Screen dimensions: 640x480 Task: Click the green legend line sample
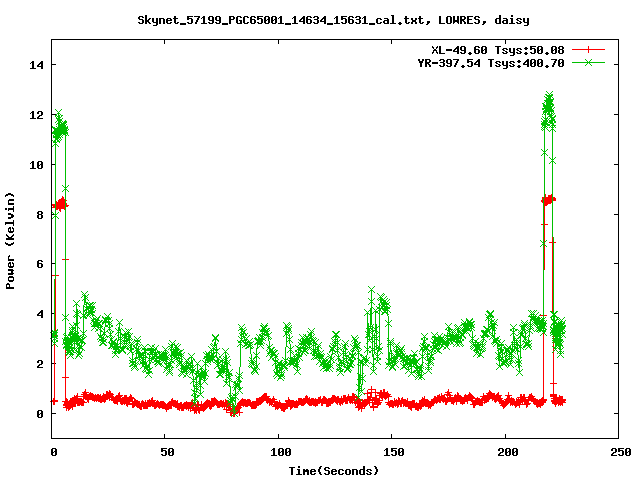coord(588,62)
